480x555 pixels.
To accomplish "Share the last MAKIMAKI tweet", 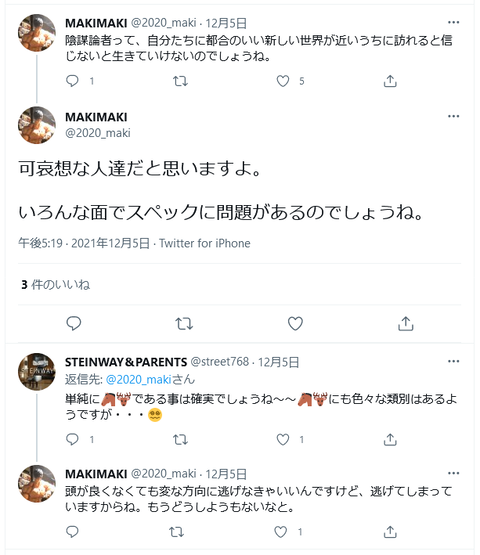I will [x=390, y=532].
